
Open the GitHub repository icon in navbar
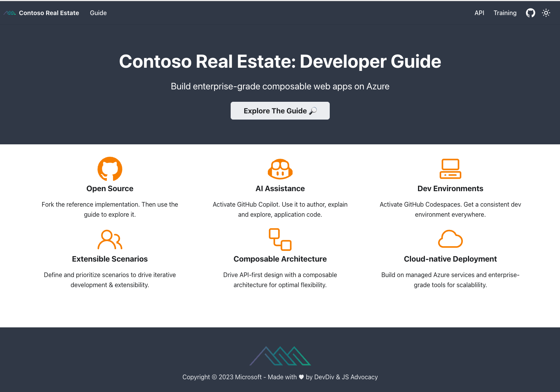(x=530, y=13)
